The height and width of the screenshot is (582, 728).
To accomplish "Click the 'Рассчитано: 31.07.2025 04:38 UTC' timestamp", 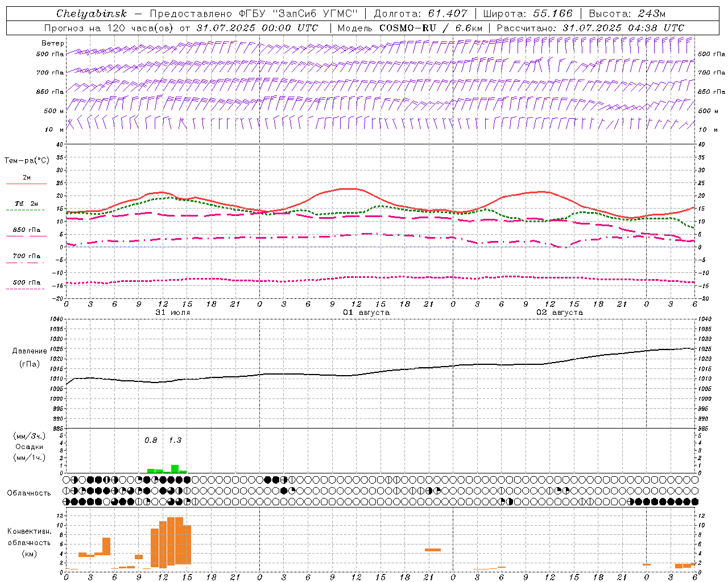I will 590,28.
